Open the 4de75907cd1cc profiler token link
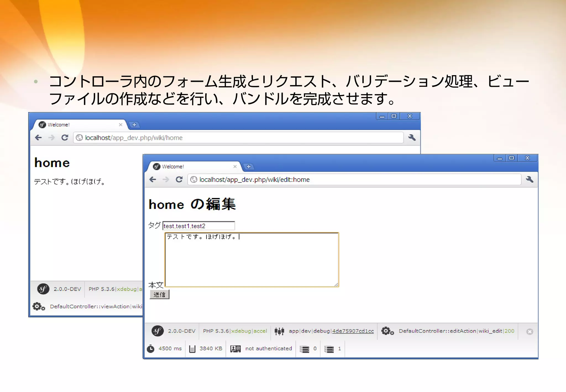Viewport: 566px width, 392px height. (353, 331)
